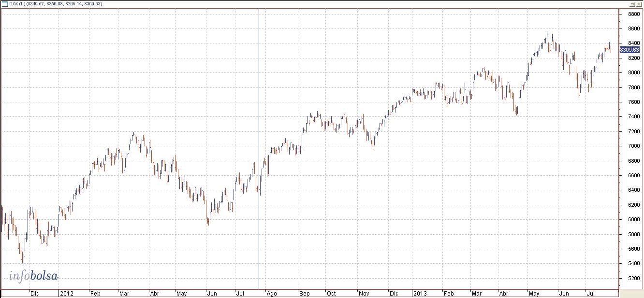The width and height of the screenshot is (644, 298).
Task: Click the 5200 price axis label
Action: pyautogui.click(x=633, y=278)
